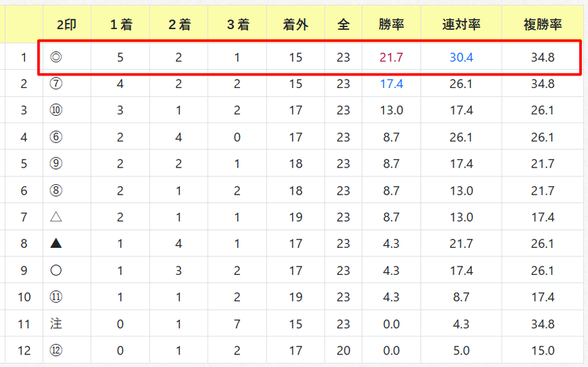Click the double circle ◎ mark icon
Screen dimensions: 588x367
pos(56,57)
